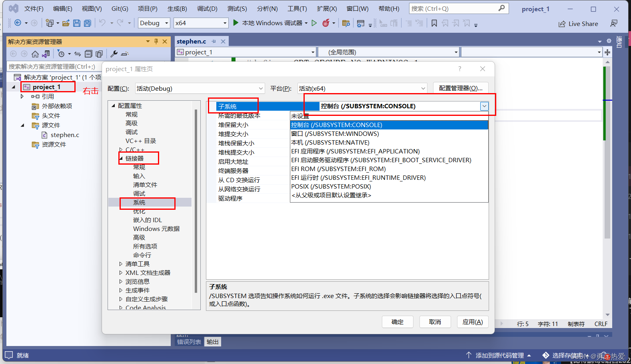Close stephen.c tab with X icon
The width and height of the screenshot is (631, 364).
pos(223,41)
